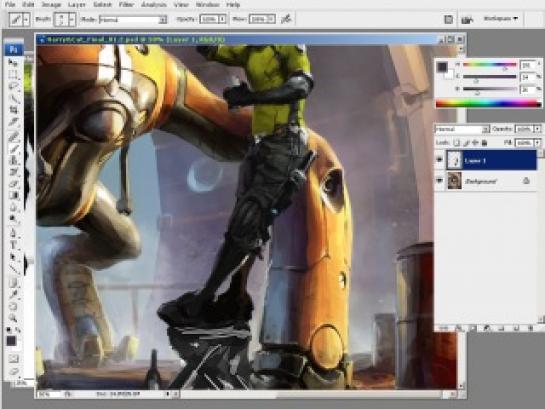The width and height of the screenshot is (545, 409).
Task: Create a new layer
Action: coord(516,328)
